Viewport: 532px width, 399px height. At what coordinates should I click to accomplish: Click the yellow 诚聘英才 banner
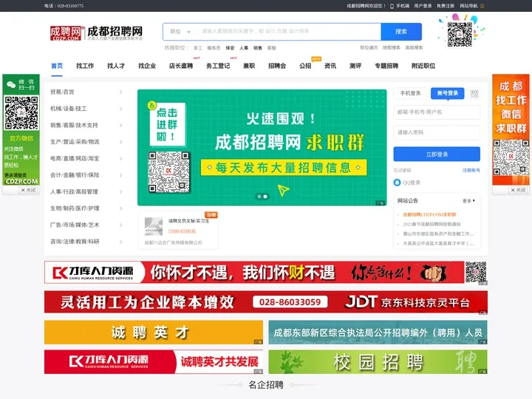(x=154, y=332)
